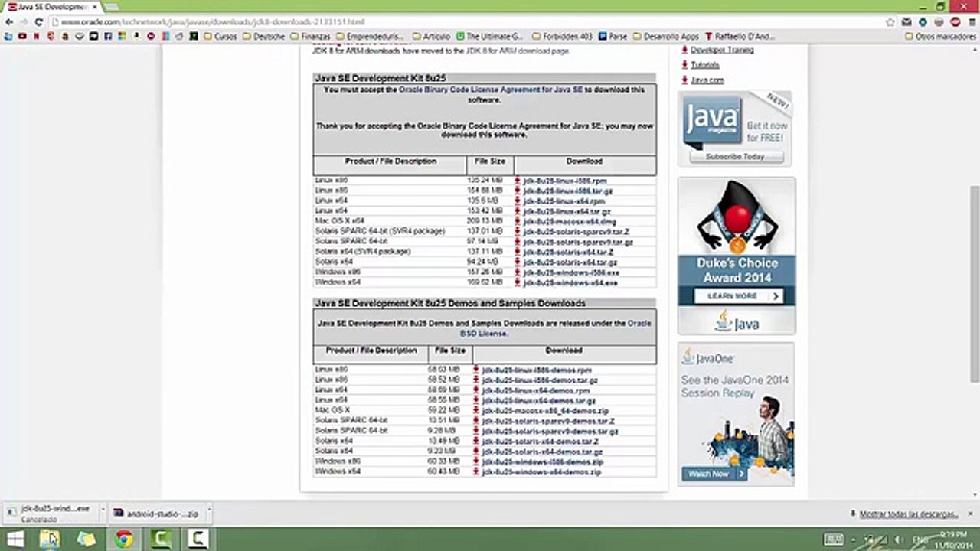The image size is (980, 551).
Task: Open the Windows Start button
Action: [x=15, y=540]
